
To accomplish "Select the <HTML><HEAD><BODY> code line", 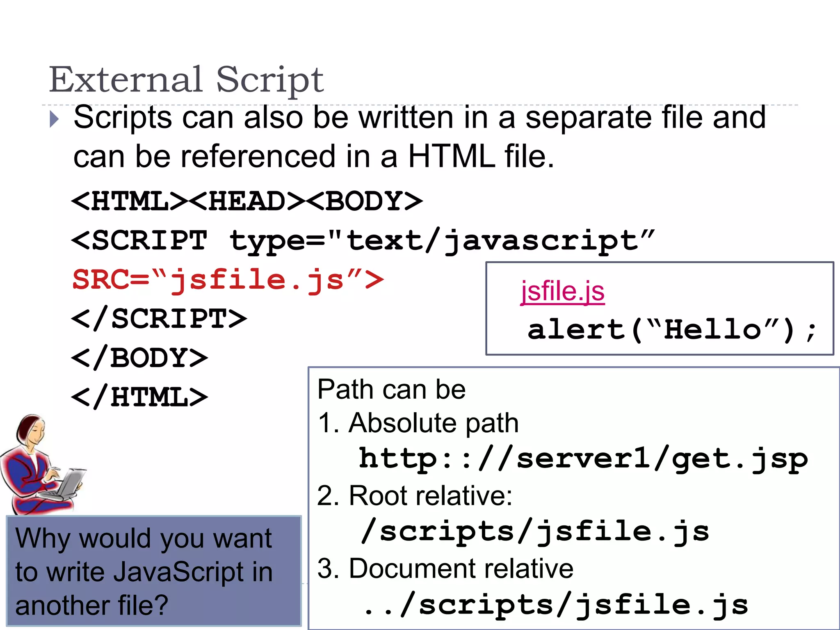I will click(247, 201).
